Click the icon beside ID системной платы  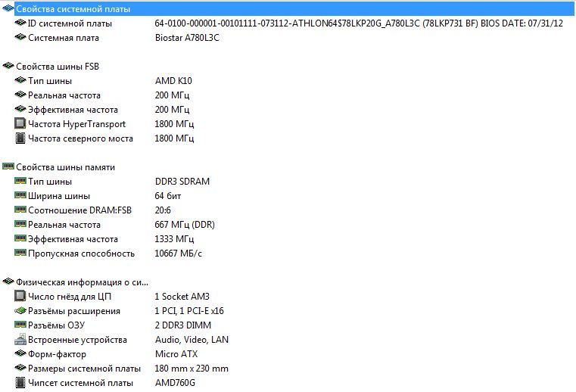[20, 23]
